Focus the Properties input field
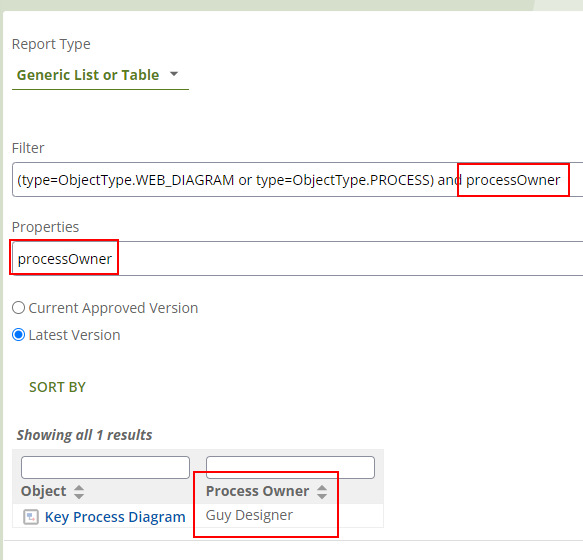 (297, 259)
